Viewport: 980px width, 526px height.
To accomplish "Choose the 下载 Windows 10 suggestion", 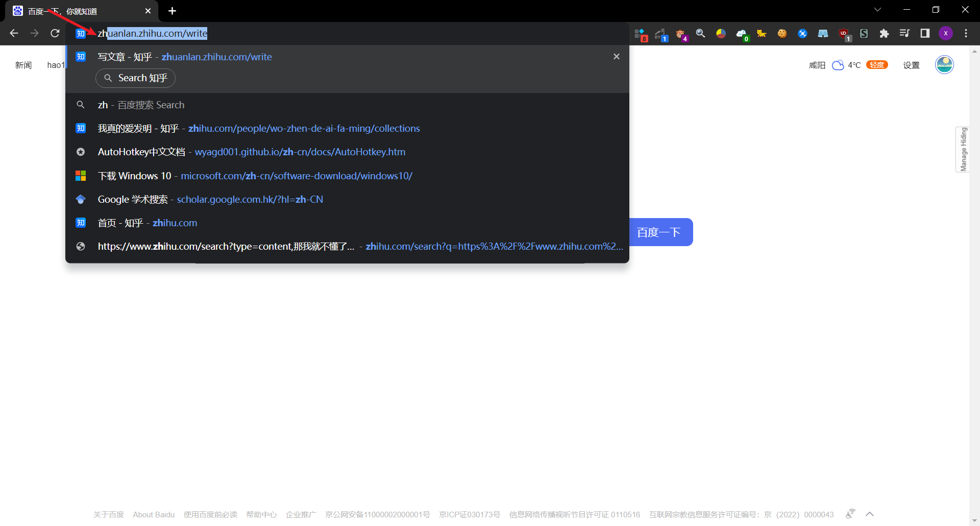I will coord(347,176).
